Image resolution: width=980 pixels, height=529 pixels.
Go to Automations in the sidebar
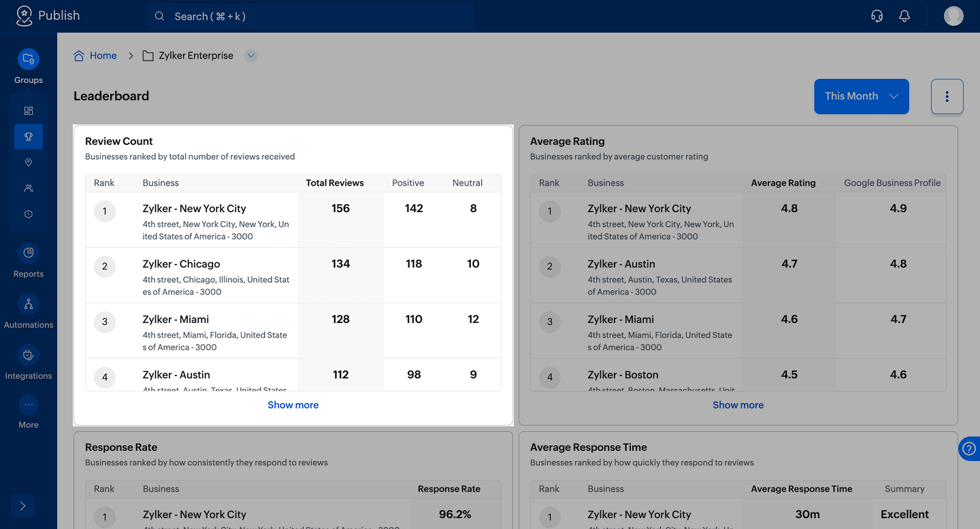(29, 305)
